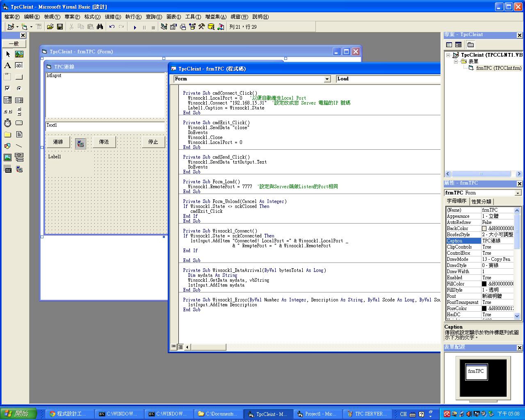525x420 pixels.
Task: Click the ForeColor property color swatch
Action: [x=484, y=308]
